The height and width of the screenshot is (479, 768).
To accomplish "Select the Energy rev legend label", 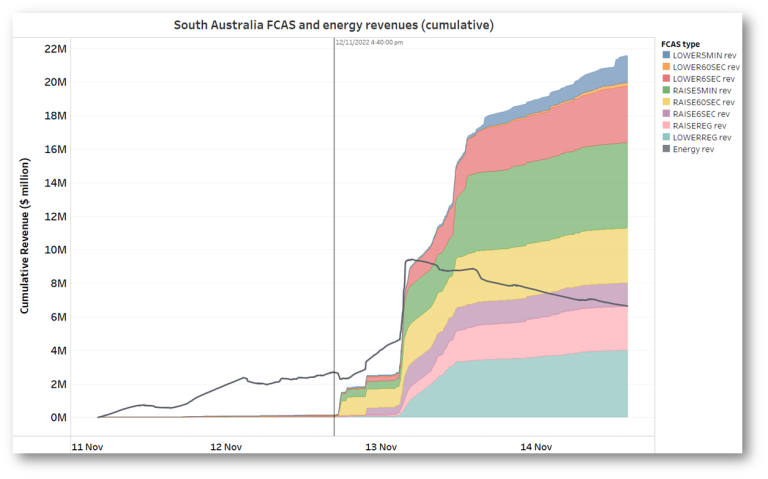I will point(694,149).
